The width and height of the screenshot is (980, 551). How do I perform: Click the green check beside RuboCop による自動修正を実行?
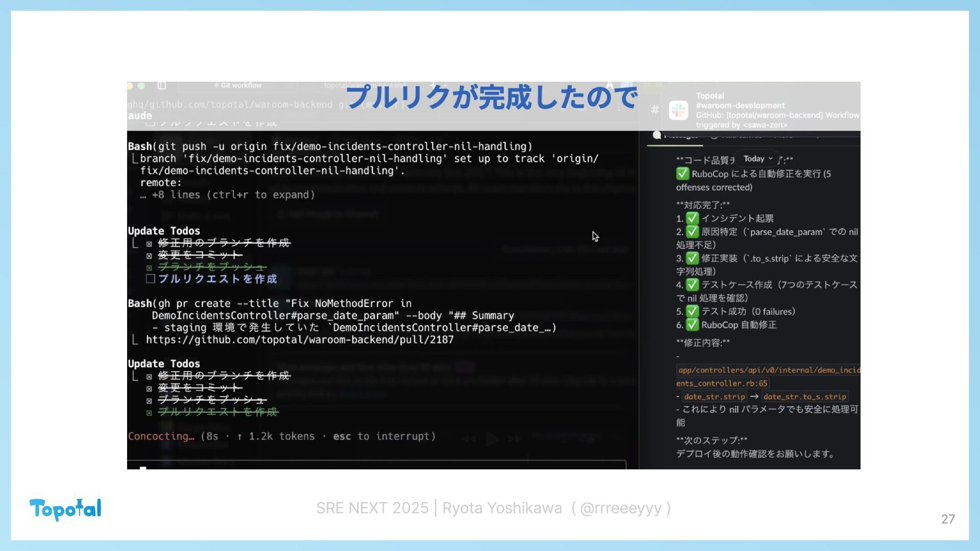(x=682, y=173)
